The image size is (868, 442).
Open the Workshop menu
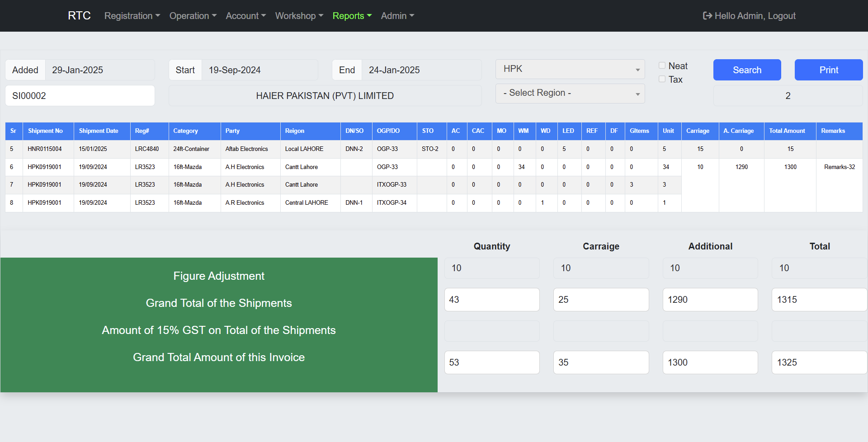(299, 16)
